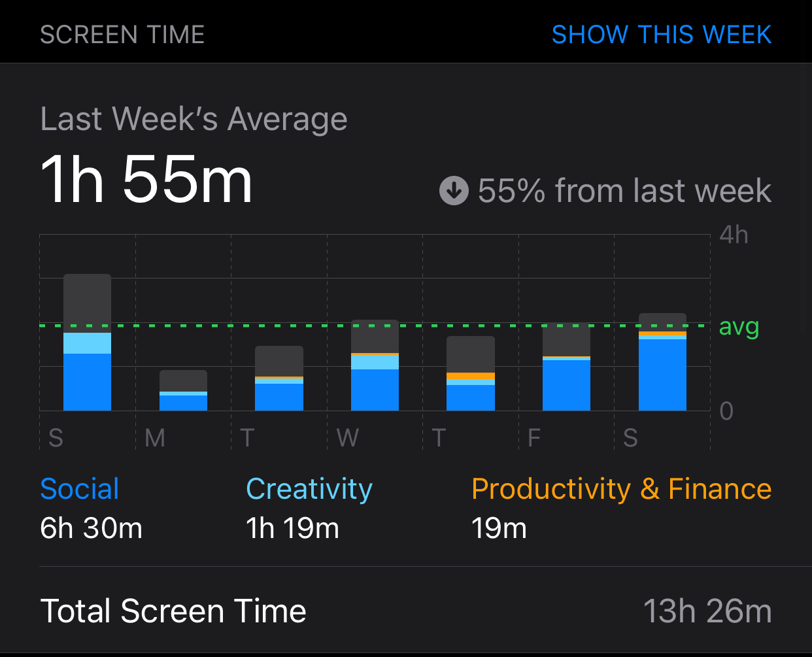This screenshot has height=657, width=812.
Task: Tap the down arrow percentage change icon
Action: tap(454, 191)
